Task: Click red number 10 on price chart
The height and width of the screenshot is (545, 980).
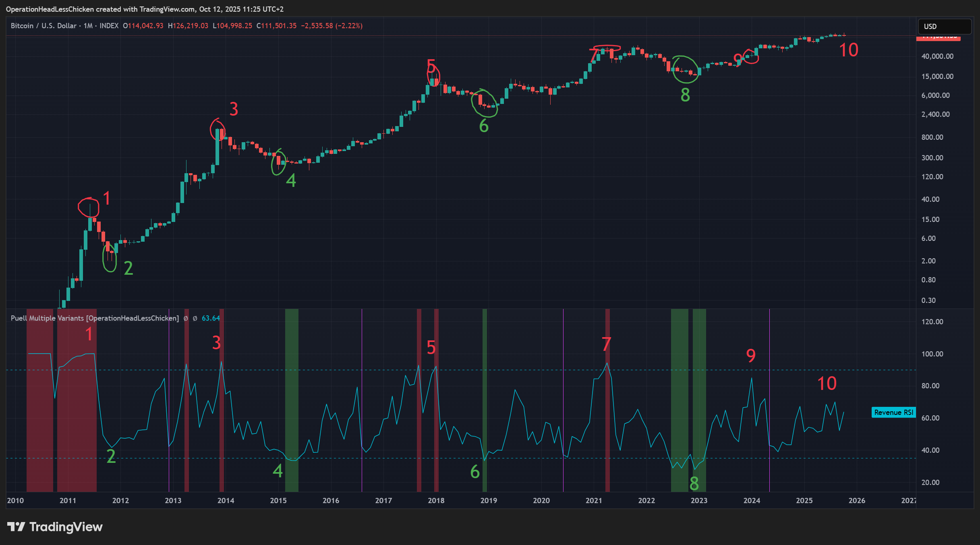Action: click(848, 50)
